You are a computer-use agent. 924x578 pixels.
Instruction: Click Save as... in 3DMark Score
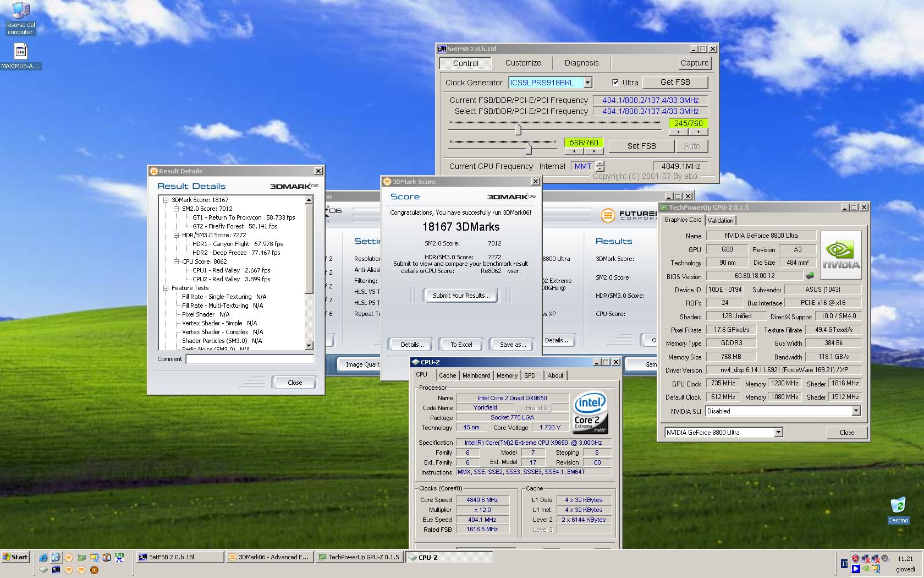point(513,345)
